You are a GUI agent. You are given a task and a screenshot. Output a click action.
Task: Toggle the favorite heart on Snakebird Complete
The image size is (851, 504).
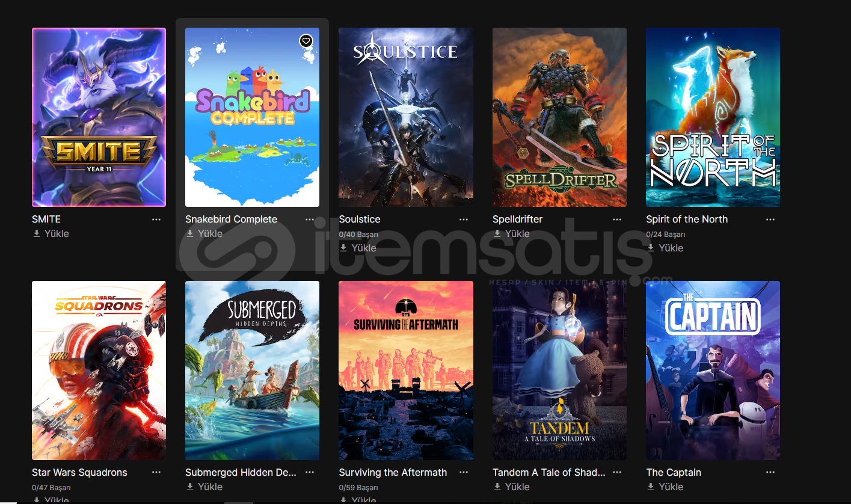(x=306, y=41)
